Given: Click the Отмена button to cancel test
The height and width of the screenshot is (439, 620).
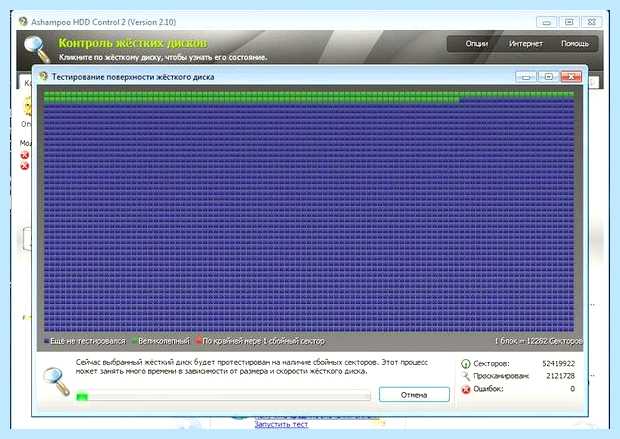Looking at the screenshot, I should point(414,395).
